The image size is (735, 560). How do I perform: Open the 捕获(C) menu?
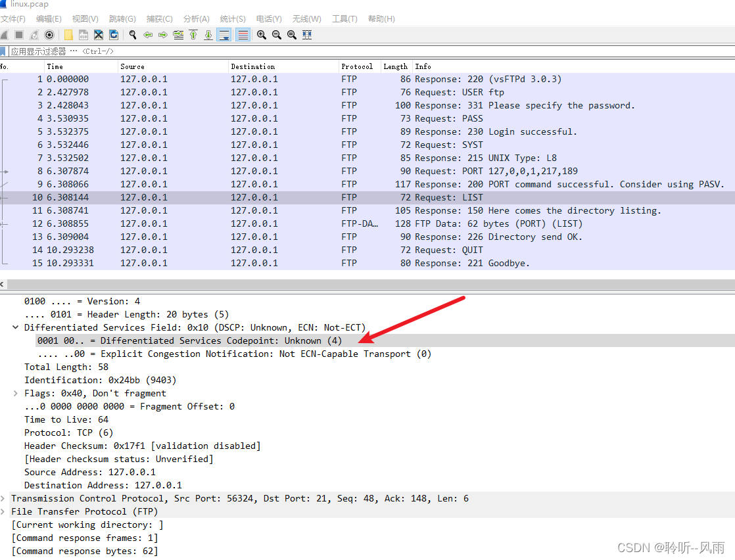159,19
